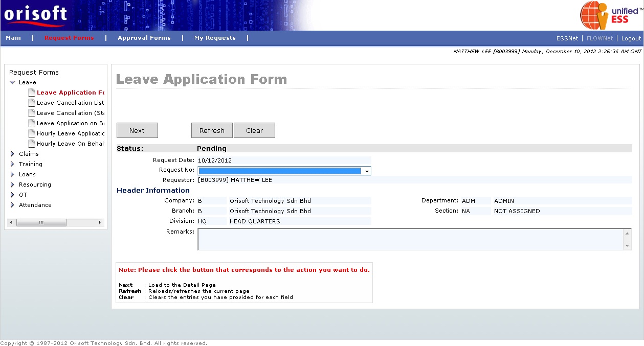Click the Claims tree label
Screen dimensions: 644x346
(x=29, y=154)
